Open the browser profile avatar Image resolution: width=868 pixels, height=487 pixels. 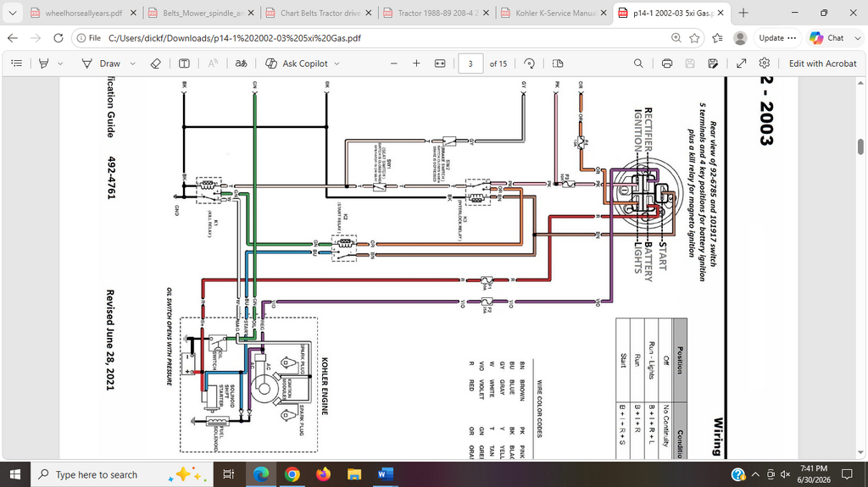740,38
